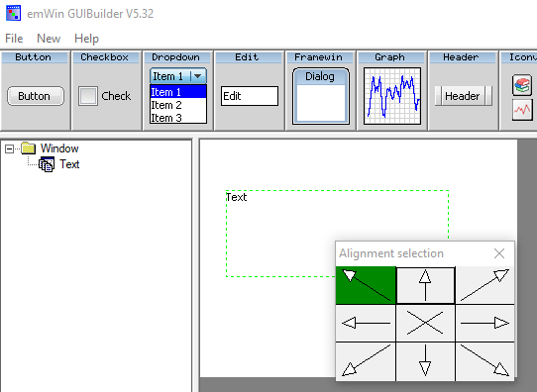Screen dimensions: 537x392
Task: Choose the bottom-center down arrow alignment
Action: pos(425,361)
